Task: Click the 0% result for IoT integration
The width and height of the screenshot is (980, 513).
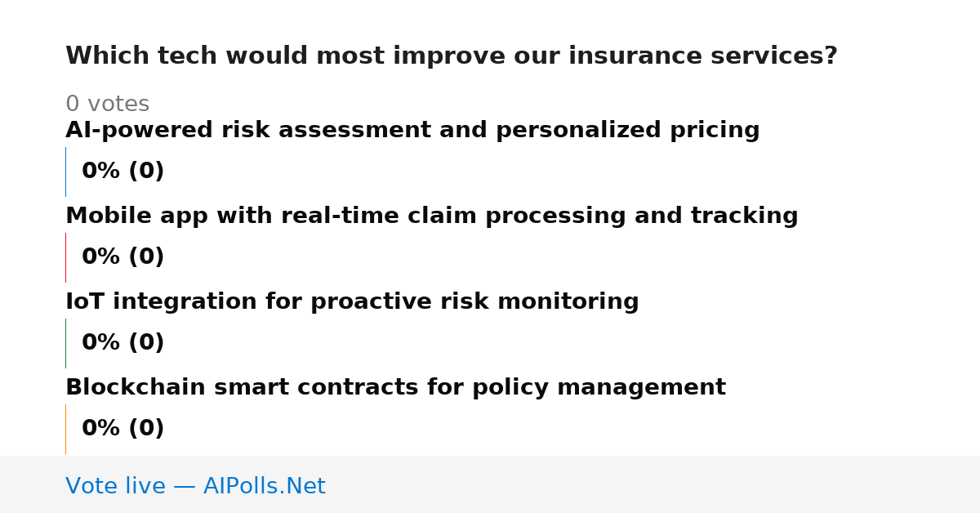Action: (x=101, y=343)
